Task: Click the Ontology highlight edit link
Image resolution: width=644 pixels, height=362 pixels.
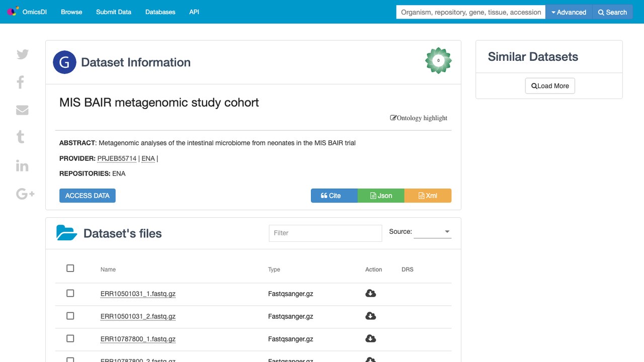Action: pyautogui.click(x=419, y=118)
